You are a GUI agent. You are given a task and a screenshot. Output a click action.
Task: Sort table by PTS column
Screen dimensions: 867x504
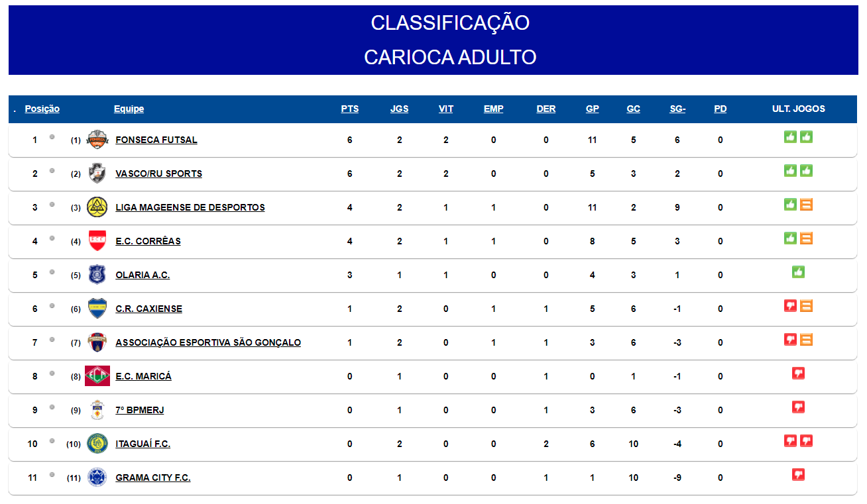click(x=350, y=109)
